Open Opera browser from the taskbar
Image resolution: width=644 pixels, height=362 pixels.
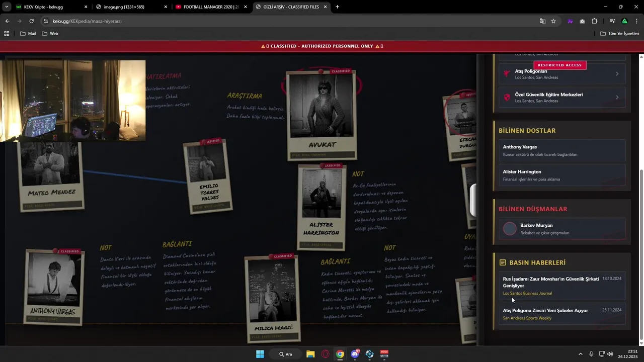tap(326, 354)
